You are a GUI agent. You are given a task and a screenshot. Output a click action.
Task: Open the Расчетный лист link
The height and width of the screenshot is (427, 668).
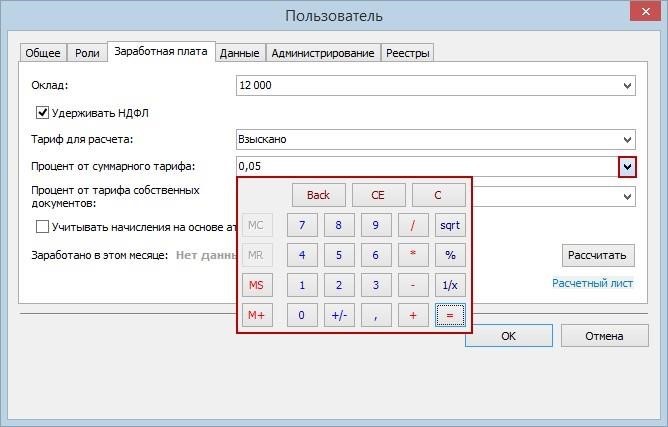point(592,283)
